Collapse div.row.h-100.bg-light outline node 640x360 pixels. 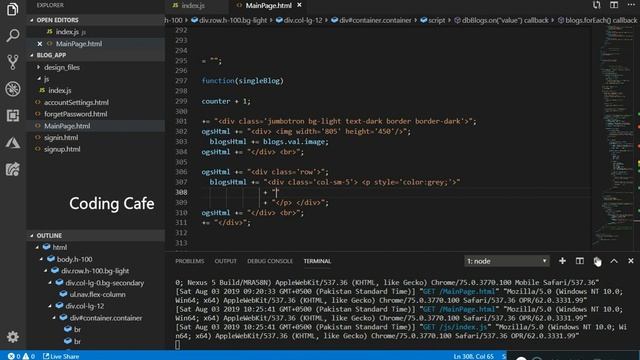46,271
